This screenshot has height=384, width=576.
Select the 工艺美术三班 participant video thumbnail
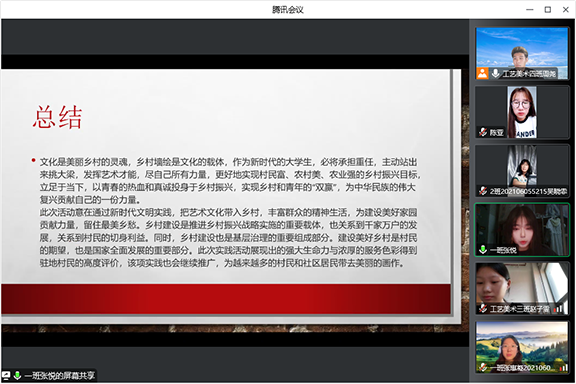click(522, 288)
